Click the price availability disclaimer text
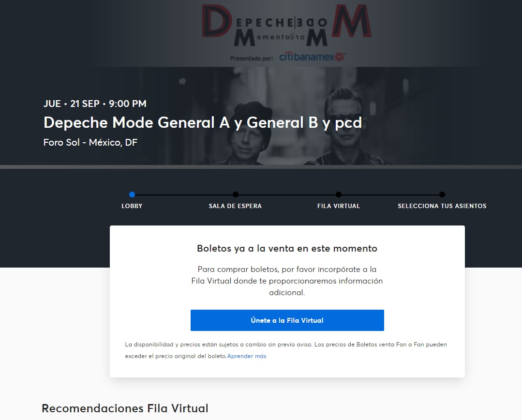 [285, 345]
